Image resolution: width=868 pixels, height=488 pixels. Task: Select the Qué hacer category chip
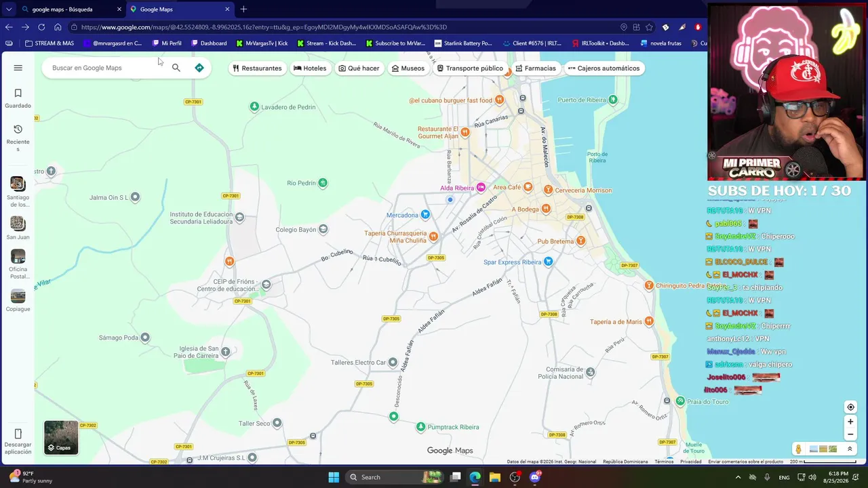click(359, 68)
